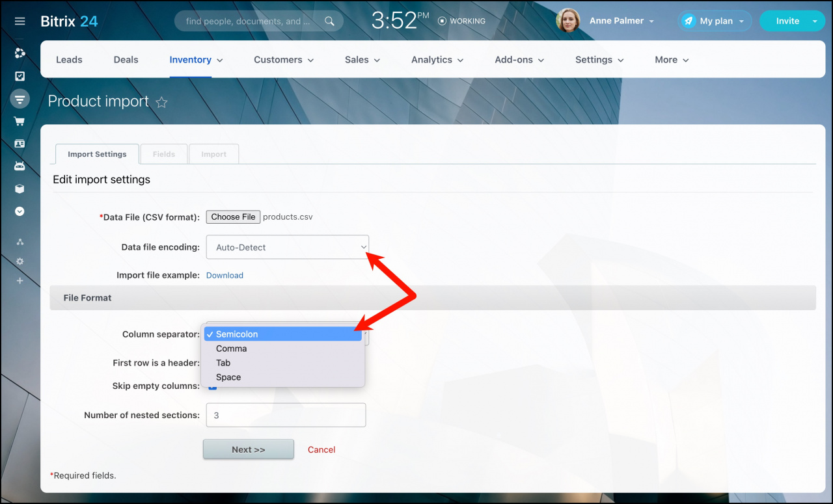The height and width of the screenshot is (504, 833).
Task: Open the More menu
Action: 672,59
